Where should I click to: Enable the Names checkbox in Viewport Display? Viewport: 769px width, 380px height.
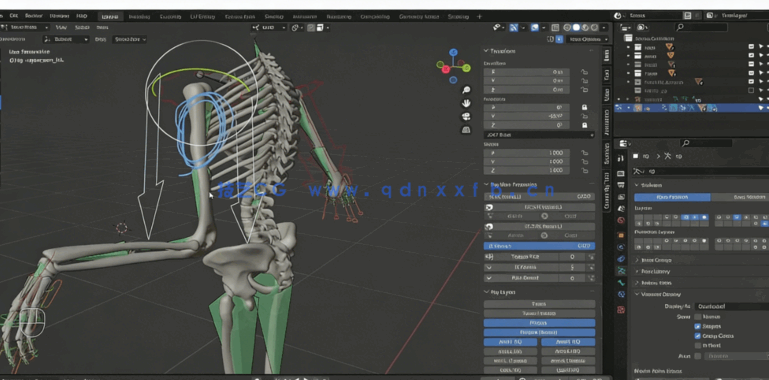pos(697,317)
